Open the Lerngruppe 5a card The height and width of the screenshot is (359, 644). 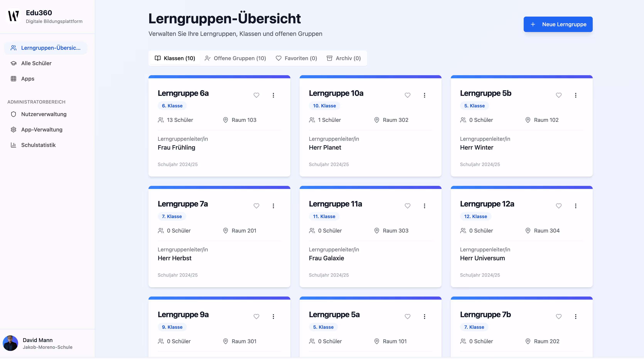point(334,314)
